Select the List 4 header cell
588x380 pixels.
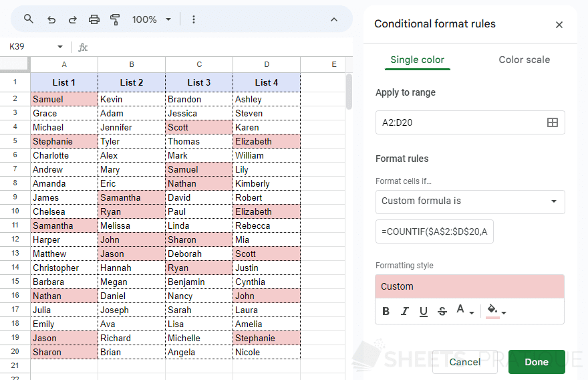(267, 82)
